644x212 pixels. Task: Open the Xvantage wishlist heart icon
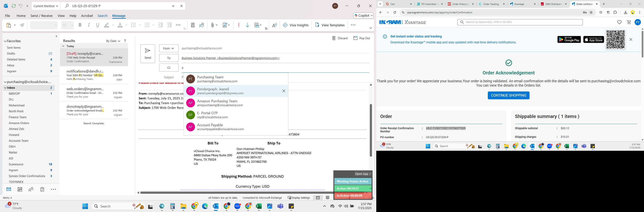tap(619, 22)
